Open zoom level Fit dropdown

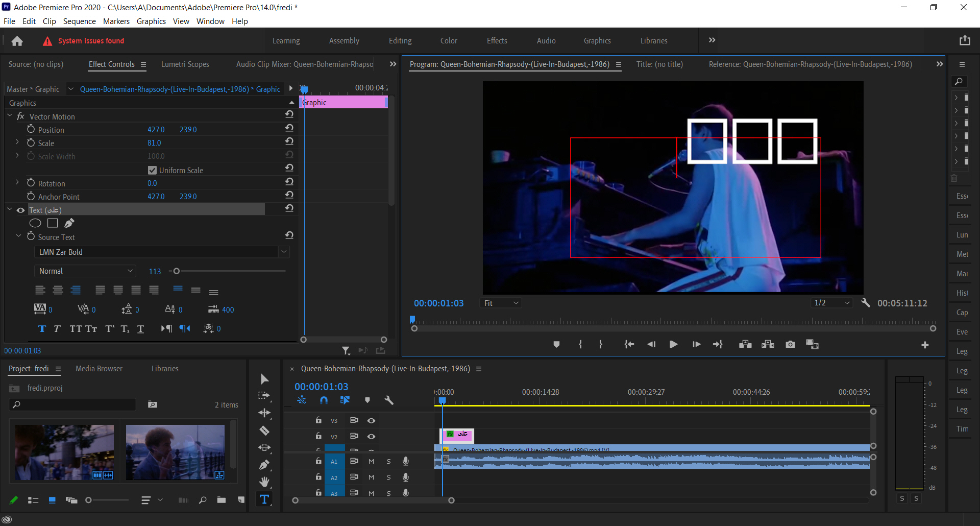501,303
